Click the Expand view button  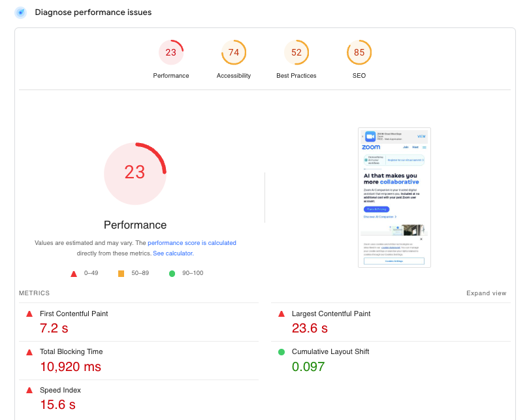click(x=486, y=293)
